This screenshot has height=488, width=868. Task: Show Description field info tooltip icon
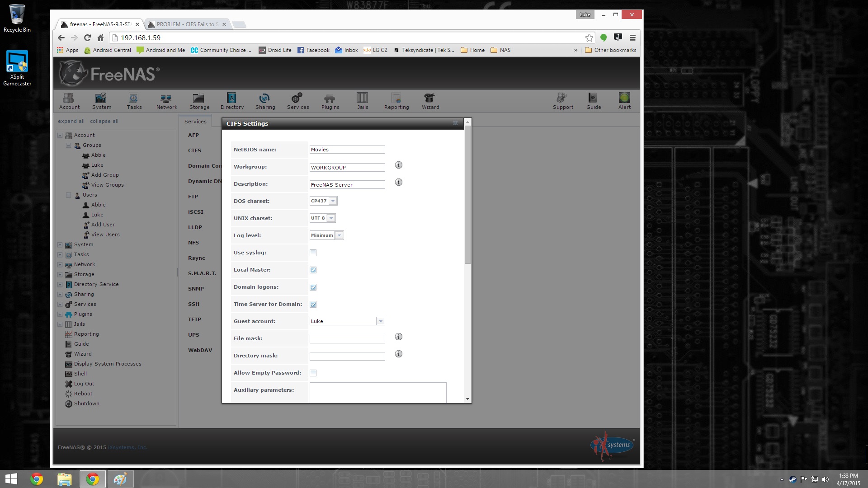pos(398,182)
